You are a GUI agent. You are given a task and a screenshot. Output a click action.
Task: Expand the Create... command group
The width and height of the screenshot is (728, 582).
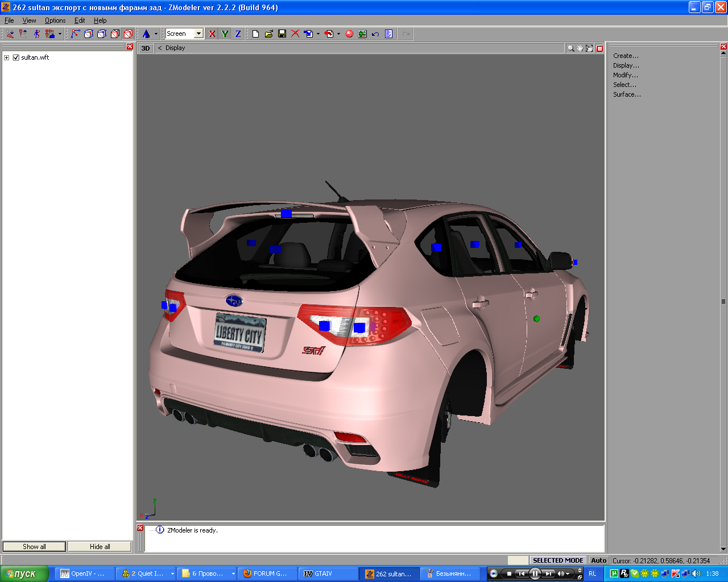[626, 56]
